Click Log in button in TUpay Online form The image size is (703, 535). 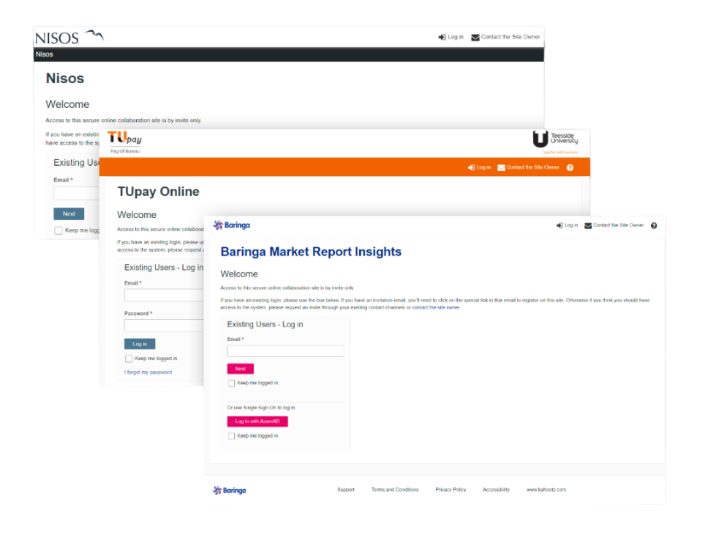pos(139,344)
